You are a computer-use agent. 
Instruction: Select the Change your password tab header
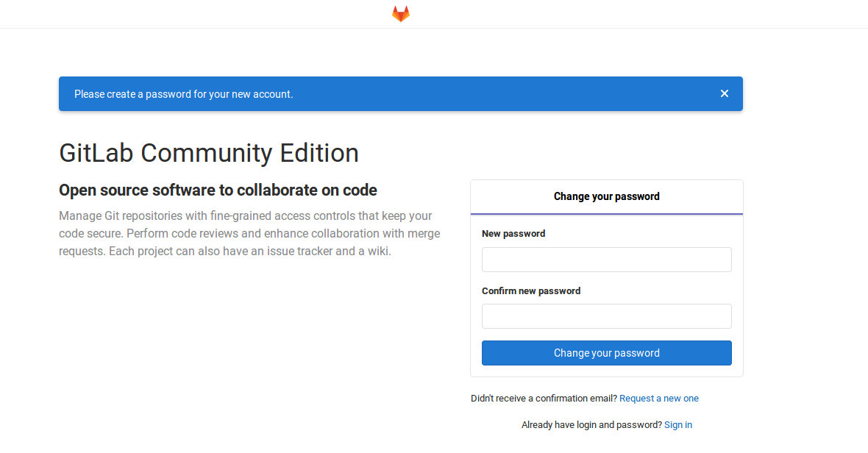pyautogui.click(x=606, y=197)
